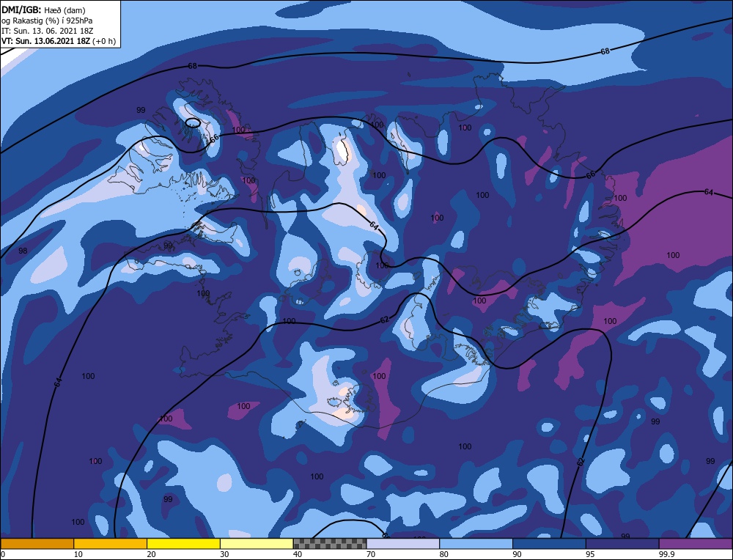
Task: Click the '68' contour label at top left
Action: (x=193, y=66)
